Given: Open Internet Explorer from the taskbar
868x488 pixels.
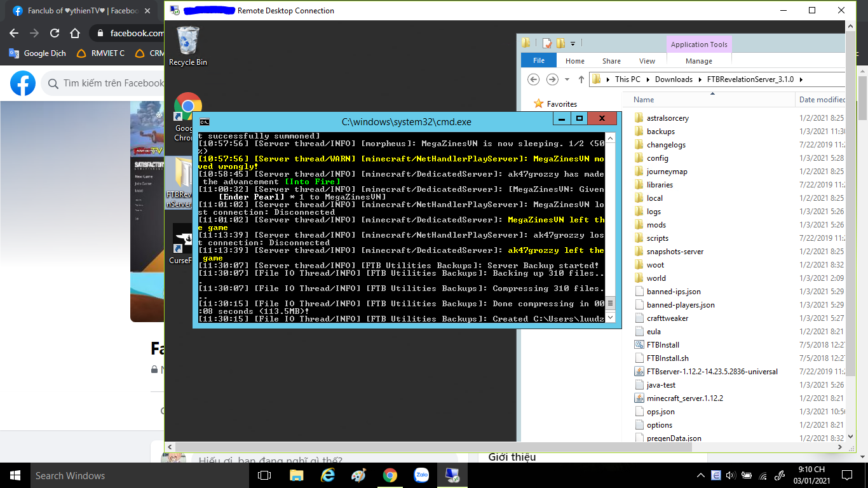Looking at the screenshot, I should (328, 475).
